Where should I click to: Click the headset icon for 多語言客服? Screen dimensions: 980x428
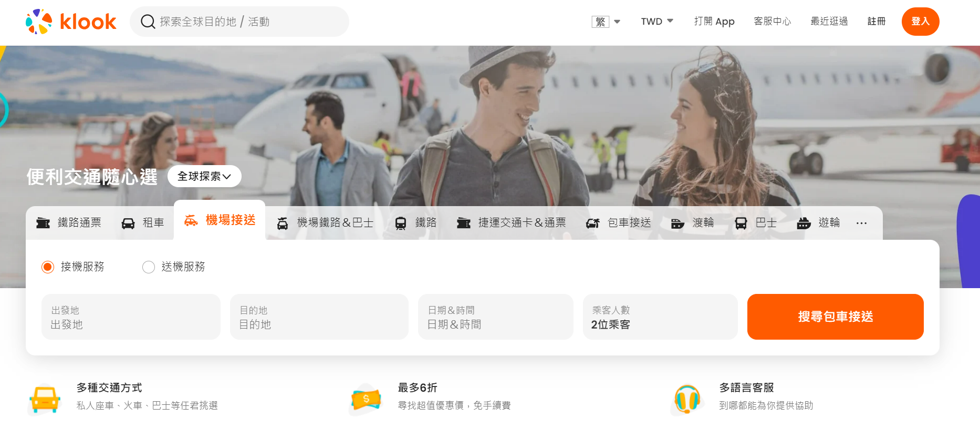pyautogui.click(x=687, y=400)
